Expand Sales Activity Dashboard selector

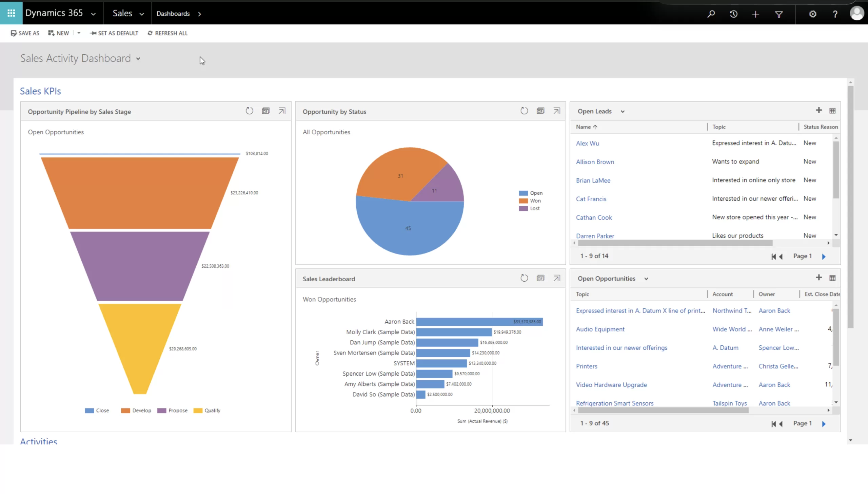[138, 59]
